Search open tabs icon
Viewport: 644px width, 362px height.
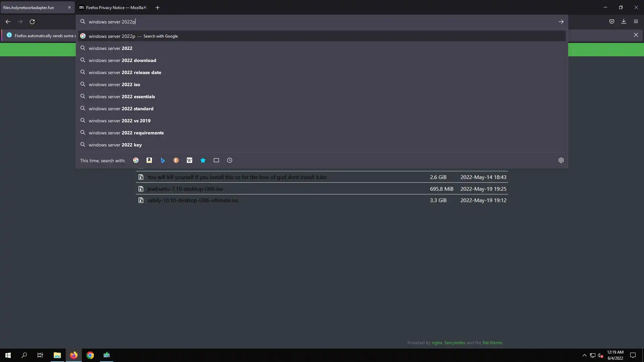click(x=216, y=160)
